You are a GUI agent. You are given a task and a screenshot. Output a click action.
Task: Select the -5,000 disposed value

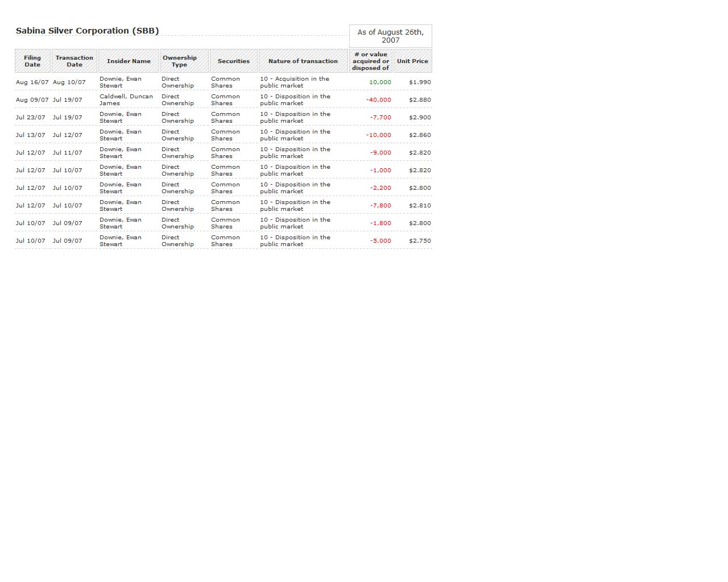click(x=380, y=241)
